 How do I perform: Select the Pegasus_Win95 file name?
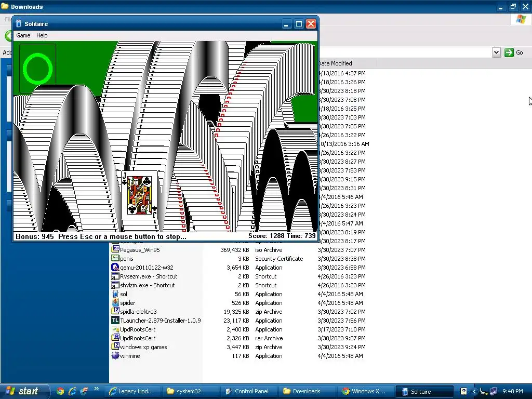(x=140, y=250)
